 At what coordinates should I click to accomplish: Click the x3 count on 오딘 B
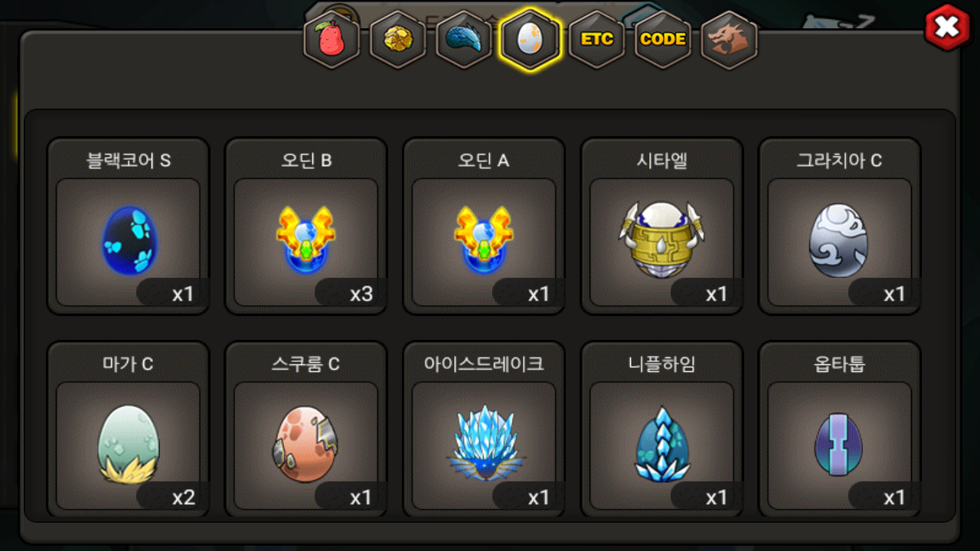361,294
